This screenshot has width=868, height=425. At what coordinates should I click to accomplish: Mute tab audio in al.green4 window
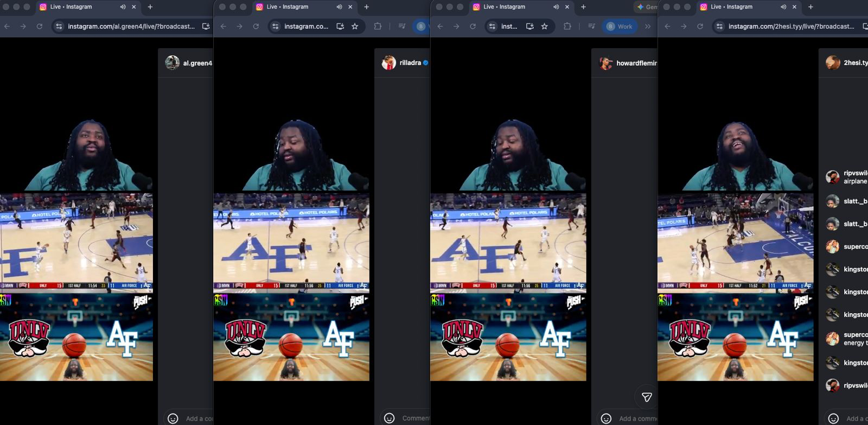point(123,7)
